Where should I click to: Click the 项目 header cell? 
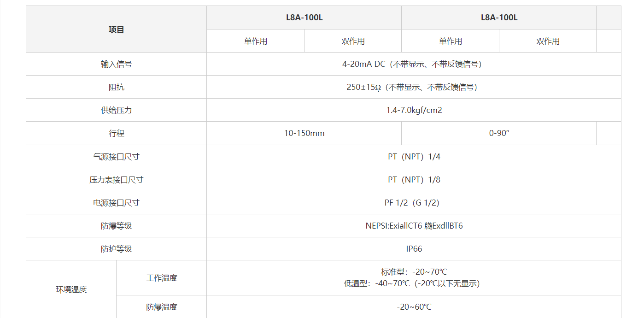pos(116,29)
